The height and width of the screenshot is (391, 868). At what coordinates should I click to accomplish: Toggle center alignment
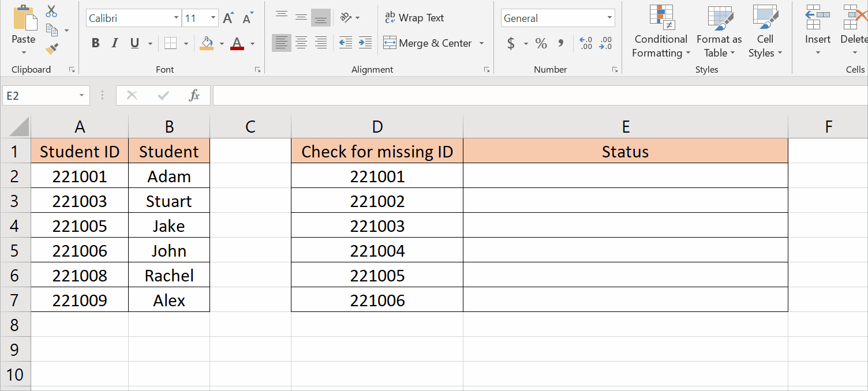301,43
